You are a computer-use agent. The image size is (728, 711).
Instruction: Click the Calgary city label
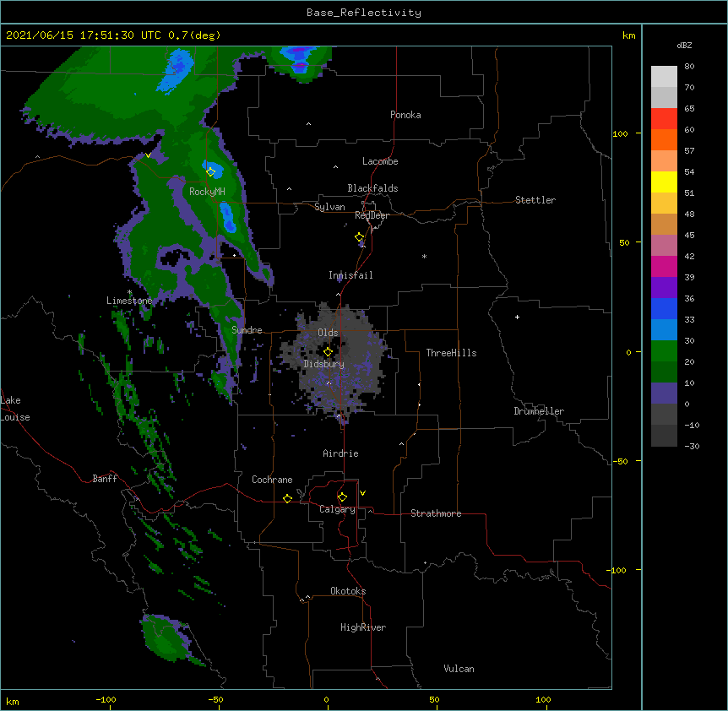click(337, 509)
